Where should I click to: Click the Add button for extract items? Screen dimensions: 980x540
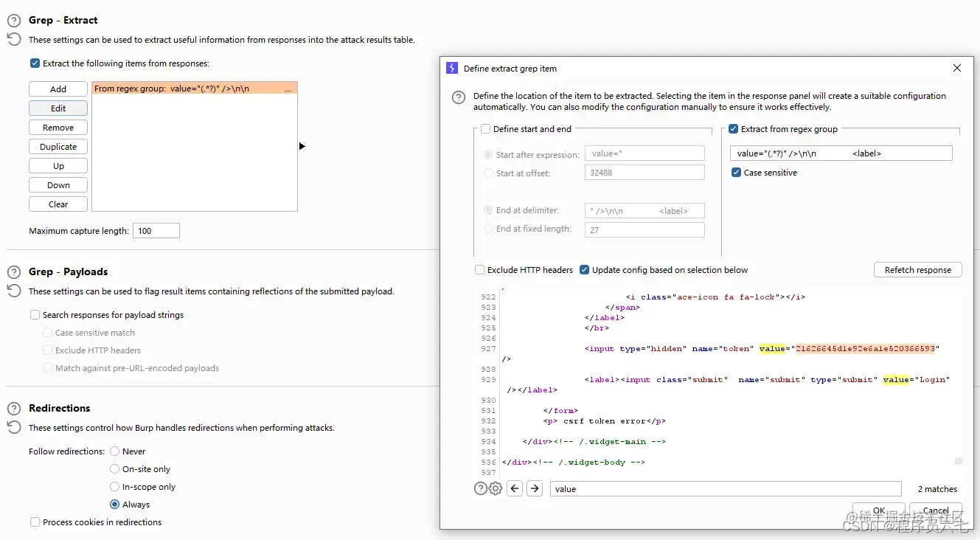pos(58,89)
